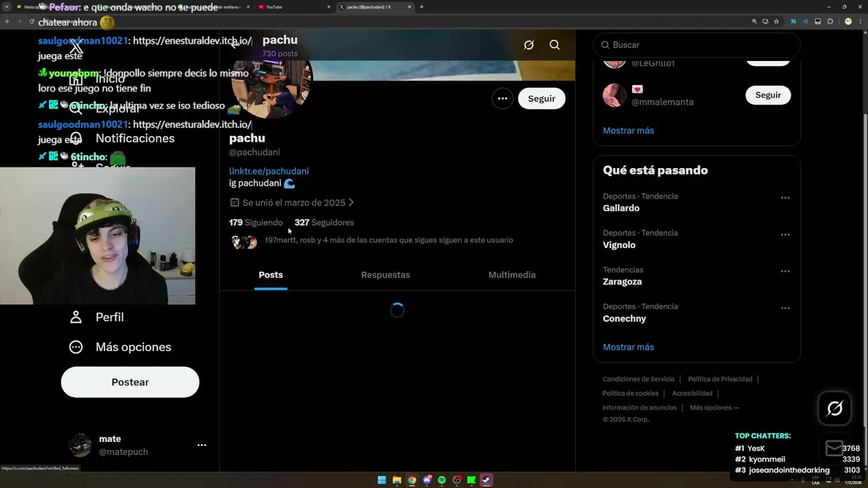
Task: Open options dots for Conechny trend
Action: pyautogui.click(x=785, y=308)
